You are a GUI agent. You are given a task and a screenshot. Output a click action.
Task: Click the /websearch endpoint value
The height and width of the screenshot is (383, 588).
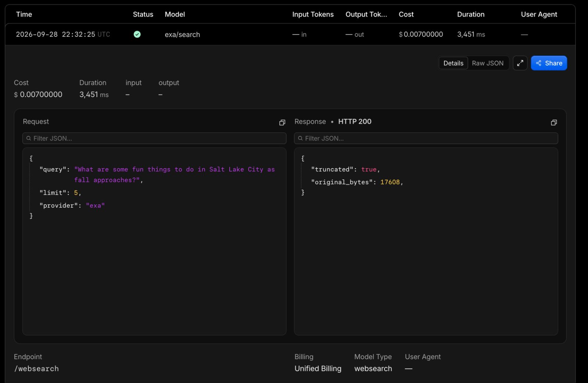36,369
